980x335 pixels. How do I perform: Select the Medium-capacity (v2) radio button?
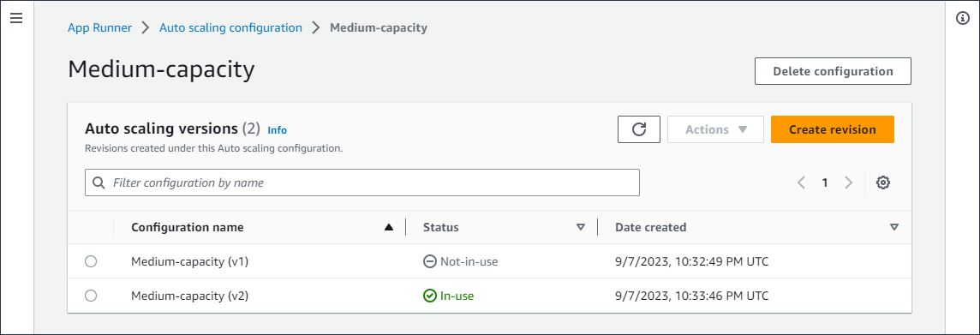click(x=91, y=296)
